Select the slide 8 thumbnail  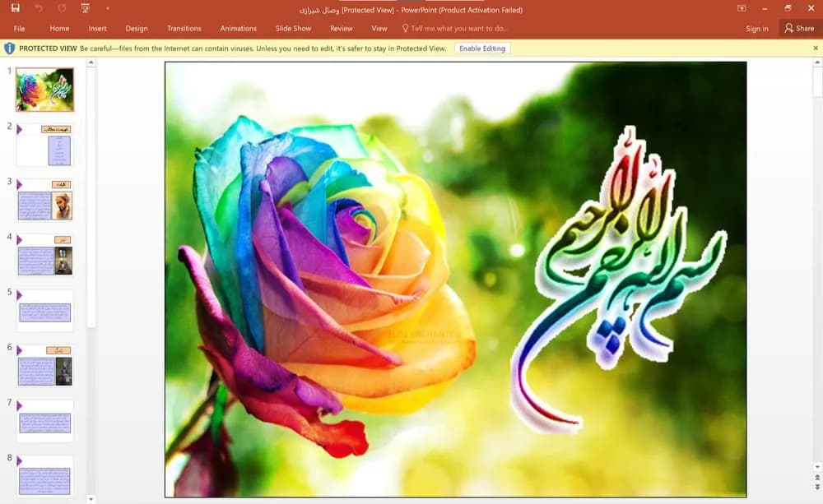[44, 477]
